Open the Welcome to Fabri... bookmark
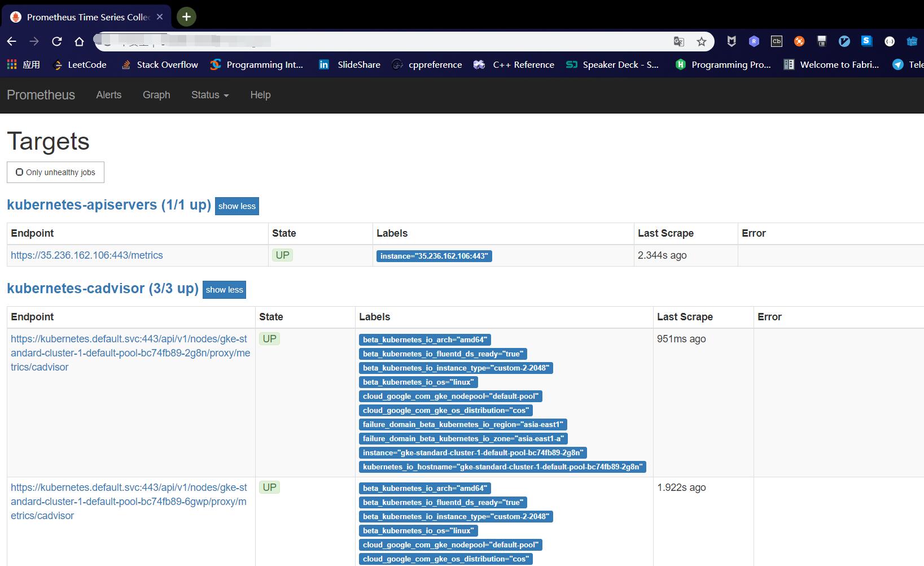Image resolution: width=924 pixels, height=566 pixels. coord(831,64)
